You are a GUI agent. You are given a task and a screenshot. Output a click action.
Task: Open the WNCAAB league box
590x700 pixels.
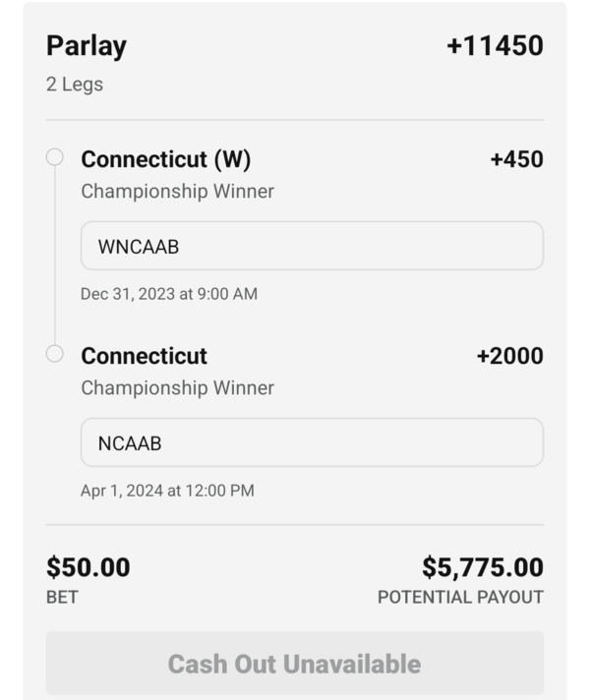[312, 246]
